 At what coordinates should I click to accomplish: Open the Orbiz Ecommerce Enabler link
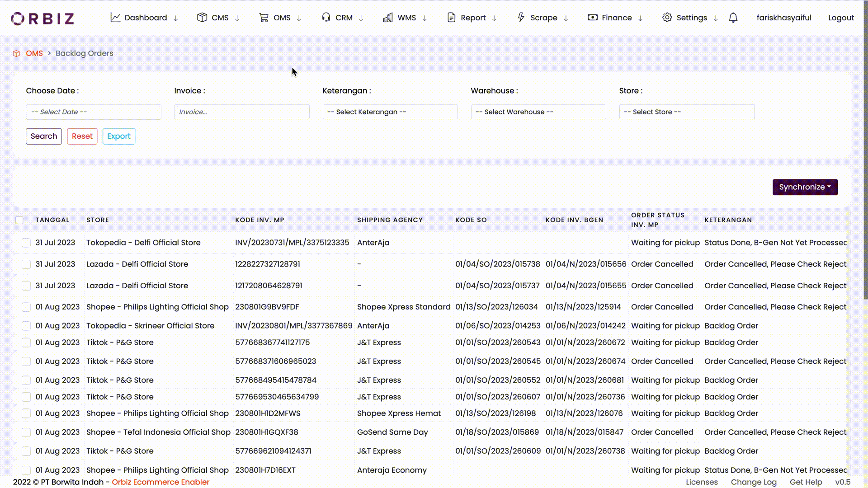pyautogui.click(x=160, y=482)
